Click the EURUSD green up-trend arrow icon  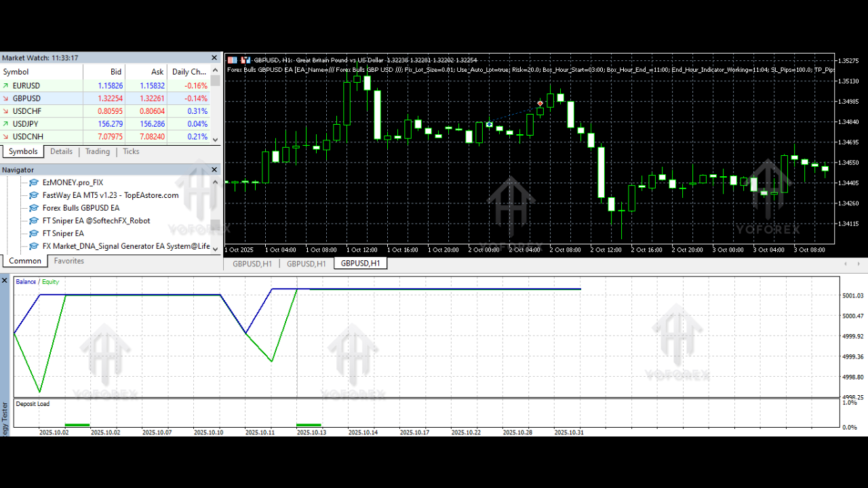(x=7, y=85)
